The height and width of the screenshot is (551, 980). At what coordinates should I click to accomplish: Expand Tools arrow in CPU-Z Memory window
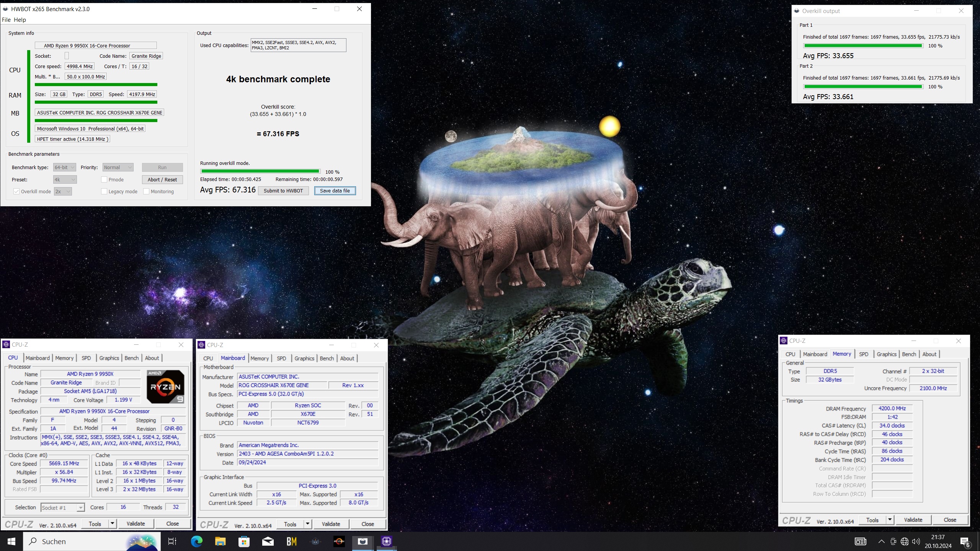click(890, 520)
